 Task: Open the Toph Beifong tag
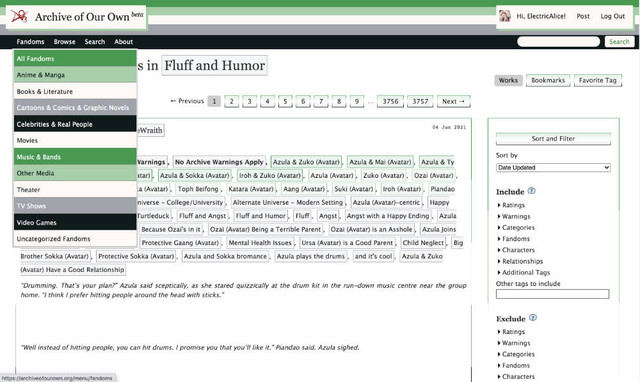pos(198,189)
